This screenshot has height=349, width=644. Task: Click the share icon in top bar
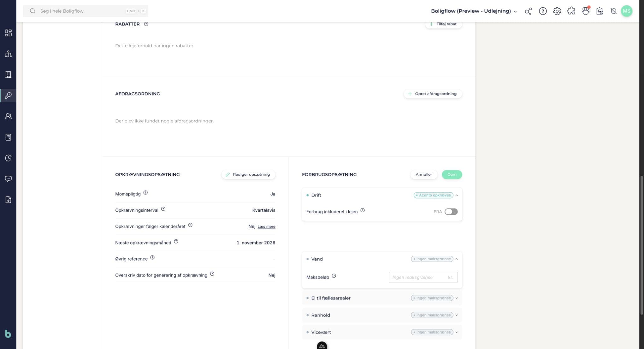[x=528, y=11]
